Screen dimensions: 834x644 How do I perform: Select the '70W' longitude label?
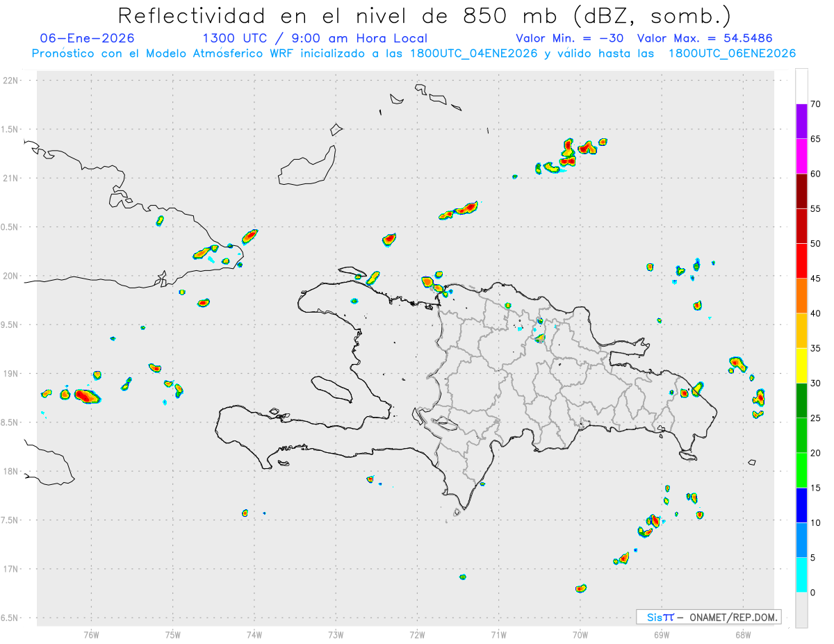(580, 635)
